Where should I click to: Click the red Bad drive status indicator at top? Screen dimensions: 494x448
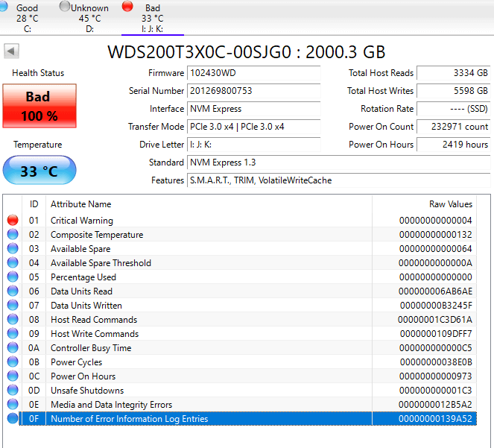[127, 7]
